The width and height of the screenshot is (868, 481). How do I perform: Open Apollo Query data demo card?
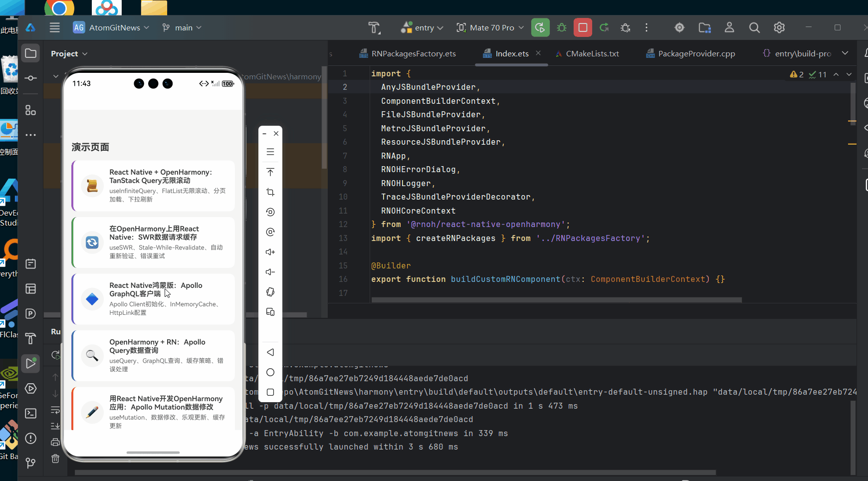tap(153, 355)
